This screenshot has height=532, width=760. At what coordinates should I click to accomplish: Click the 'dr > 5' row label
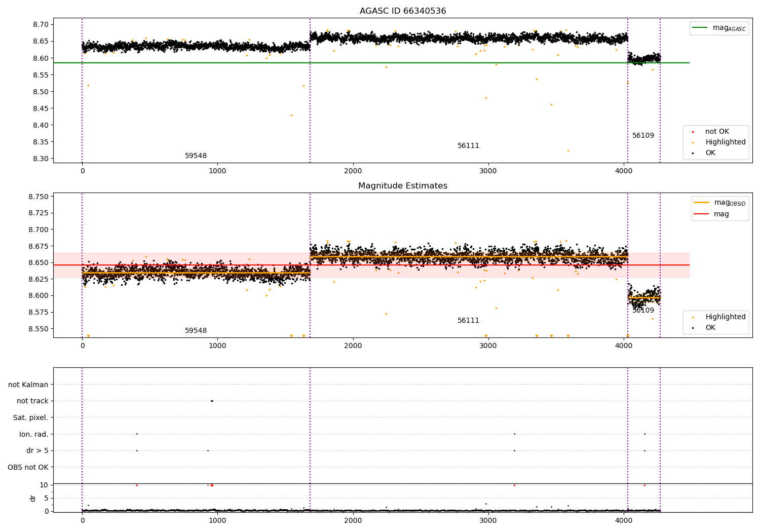(x=37, y=451)
